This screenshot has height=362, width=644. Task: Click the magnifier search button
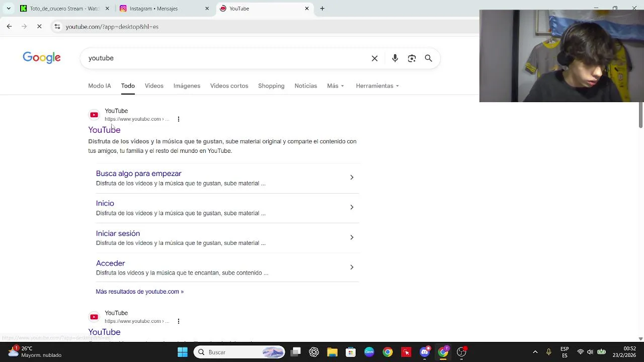[x=429, y=58]
